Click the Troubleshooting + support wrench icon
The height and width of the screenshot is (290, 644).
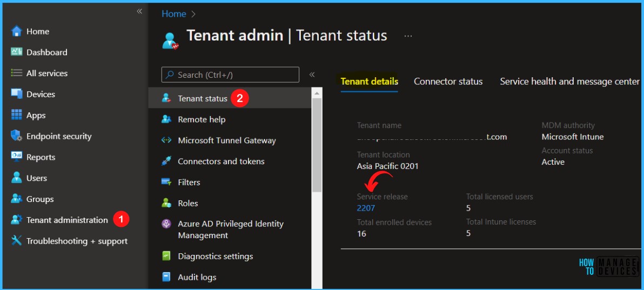pos(16,241)
